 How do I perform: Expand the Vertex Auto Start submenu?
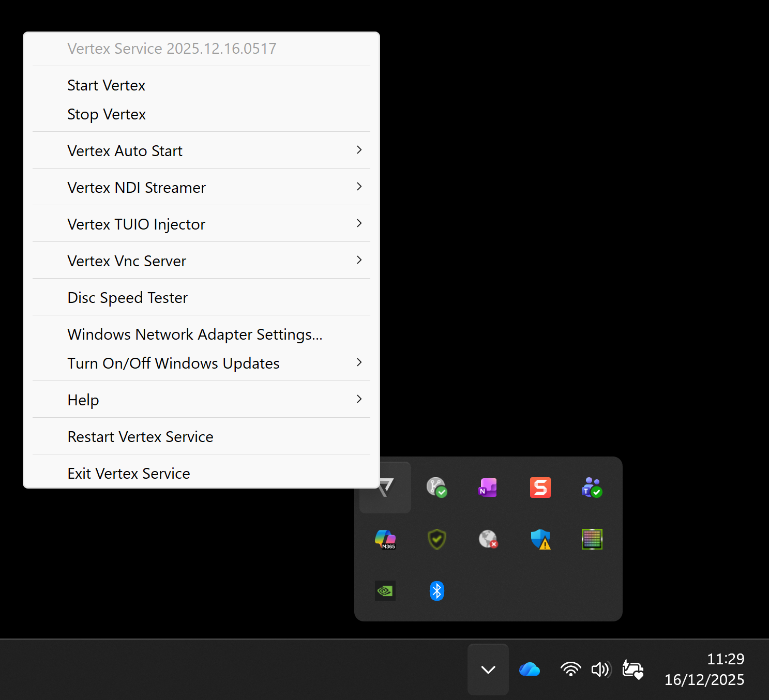201,150
